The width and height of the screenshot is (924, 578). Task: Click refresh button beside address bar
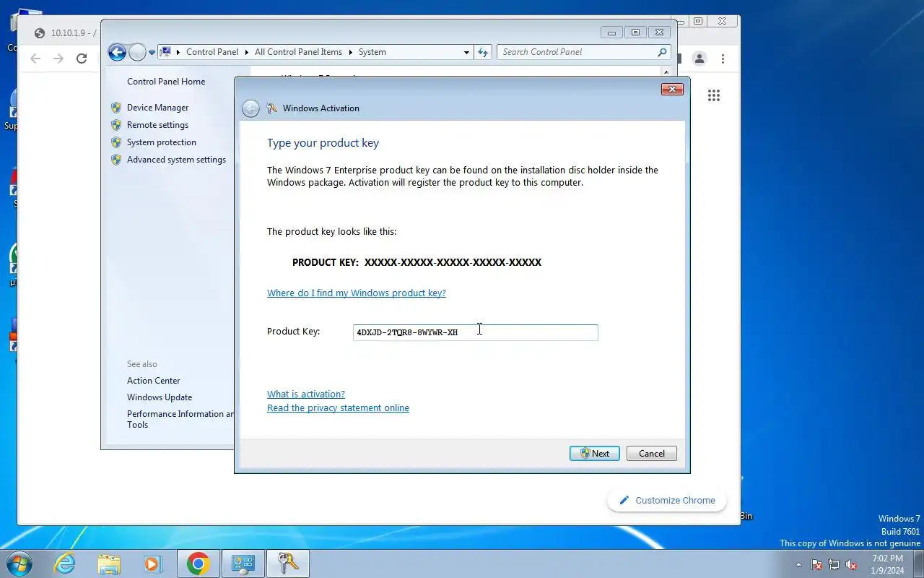click(483, 52)
